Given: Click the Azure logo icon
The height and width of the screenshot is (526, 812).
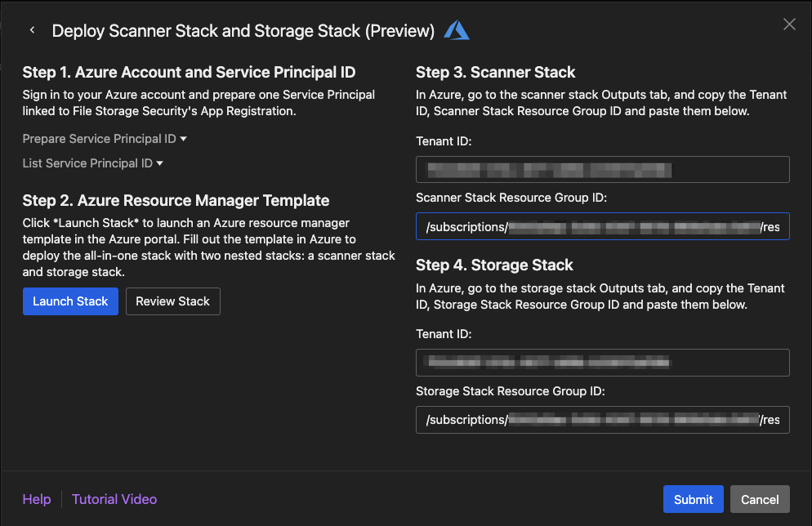Looking at the screenshot, I should point(457,30).
